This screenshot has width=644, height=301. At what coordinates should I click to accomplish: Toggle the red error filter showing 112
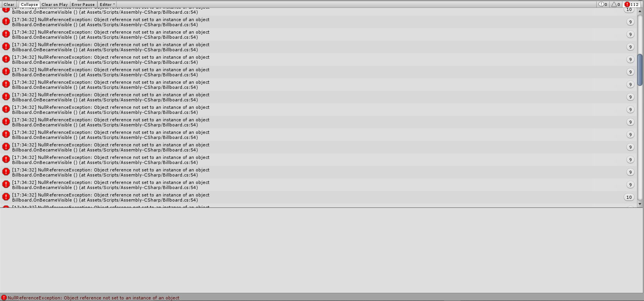click(x=632, y=4)
